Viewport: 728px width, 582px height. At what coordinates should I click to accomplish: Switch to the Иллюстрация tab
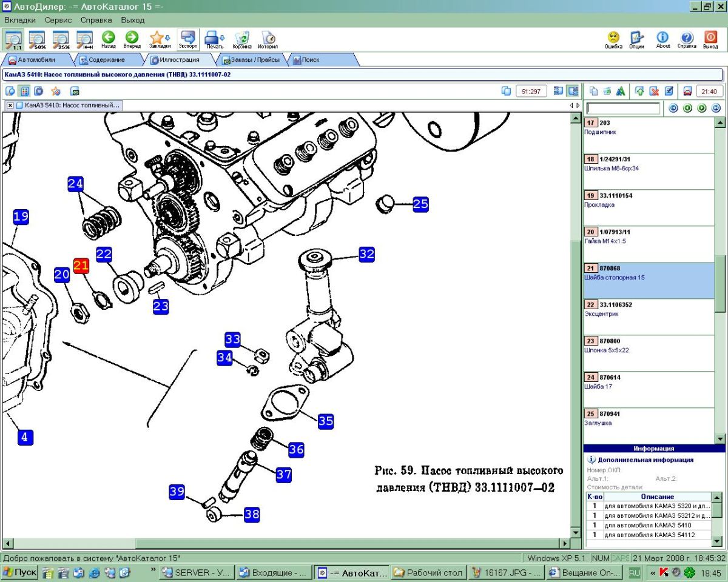[x=179, y=60]
